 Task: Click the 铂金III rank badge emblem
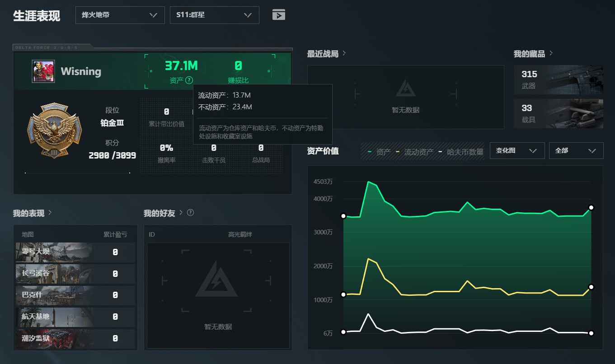tap(54, 131)
